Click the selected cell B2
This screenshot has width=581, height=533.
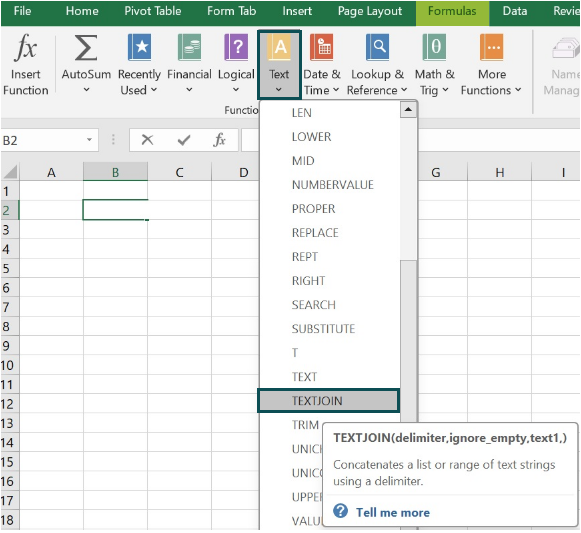[x=115, y=210]
